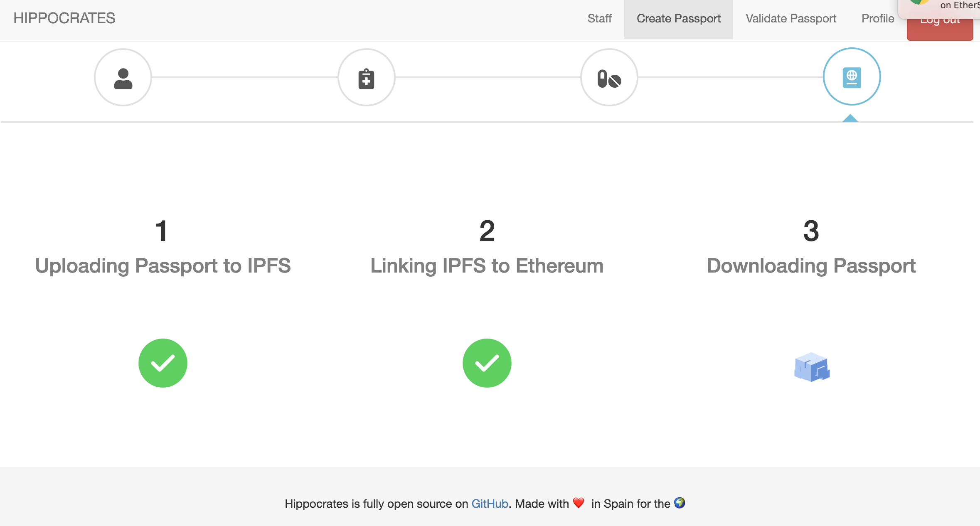Click green checkmark under Linking IPFS
Image resolution: width=980 pixels, height=526 pixels.
click(x=487, y=363)
